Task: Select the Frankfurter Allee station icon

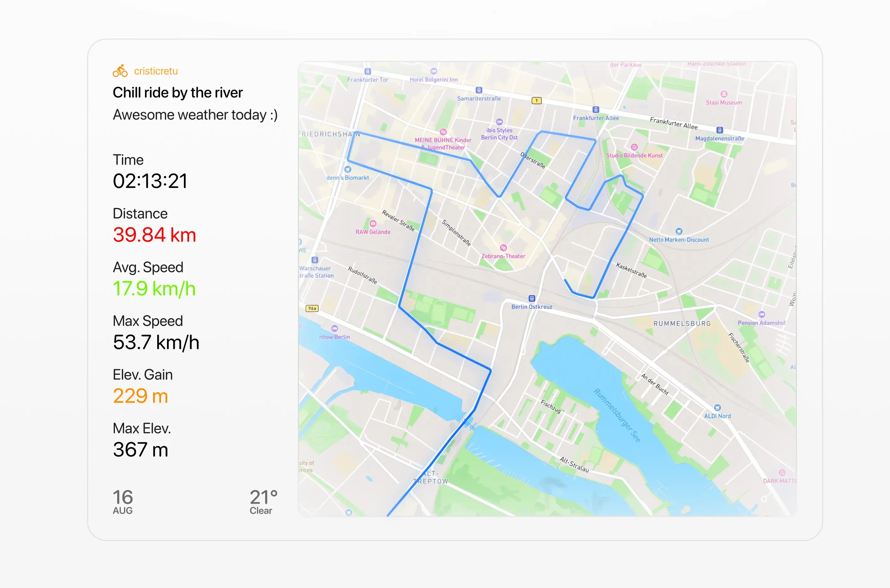Action: coord(596,110)
